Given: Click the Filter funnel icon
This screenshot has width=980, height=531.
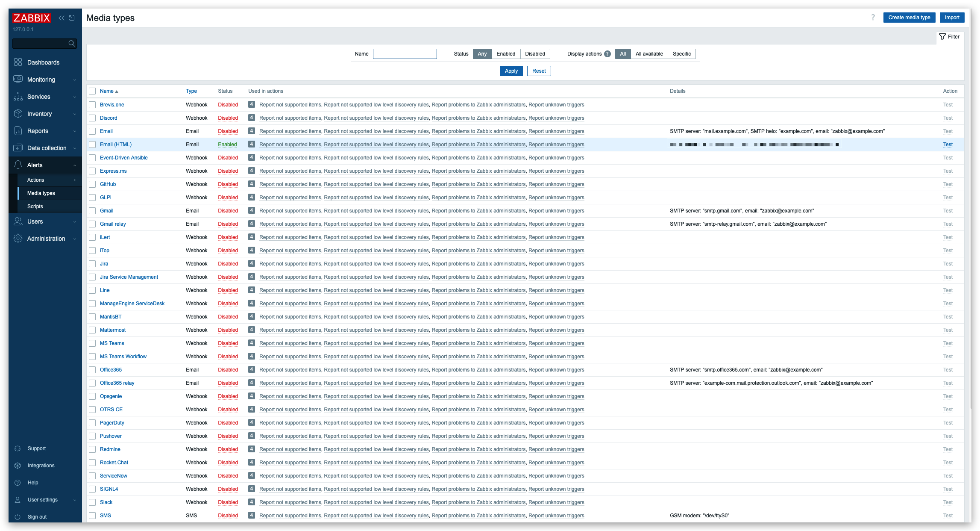Looking at the screenshot, I should pos(942,37).
